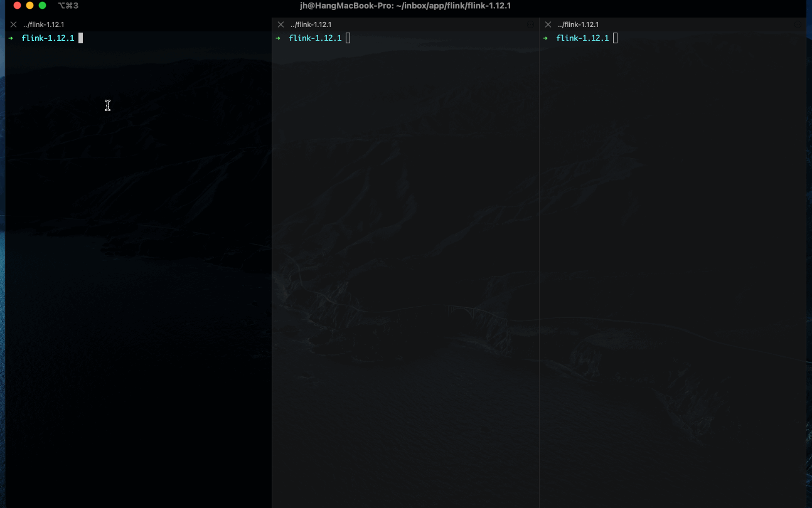Select the right pane's tab title
The width and height of the screenshot is (812, 508).
578,24
